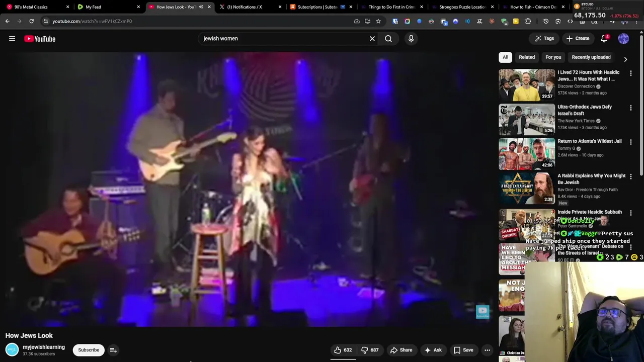Switch to the Subscriptions Substack tab
Viewport: 644px width, 362px height.
(x=319, y=7)
